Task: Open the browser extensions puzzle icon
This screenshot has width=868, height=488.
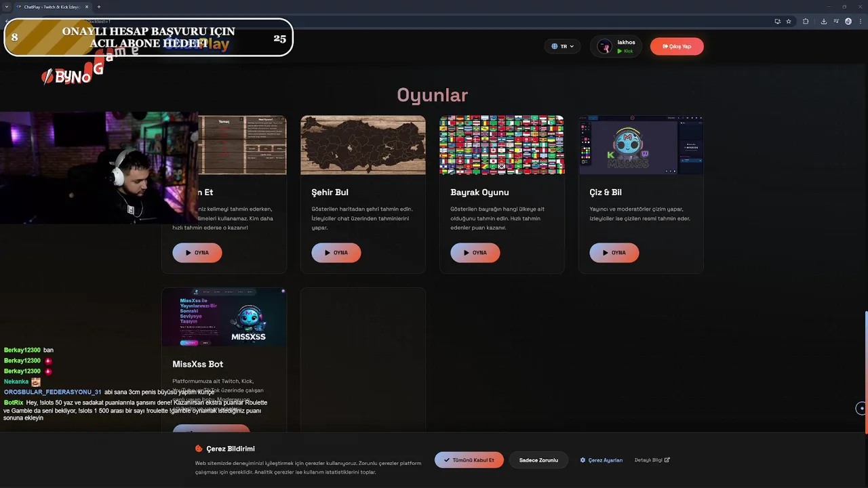Action: tap(806, 21)
